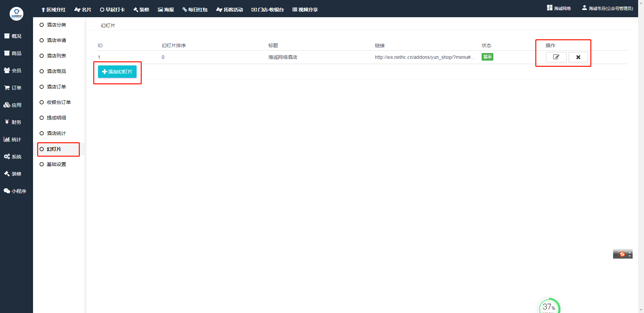644x313 pixels.
Task: Click the 幻灯片 page title above the table
Action: point(108,25)
